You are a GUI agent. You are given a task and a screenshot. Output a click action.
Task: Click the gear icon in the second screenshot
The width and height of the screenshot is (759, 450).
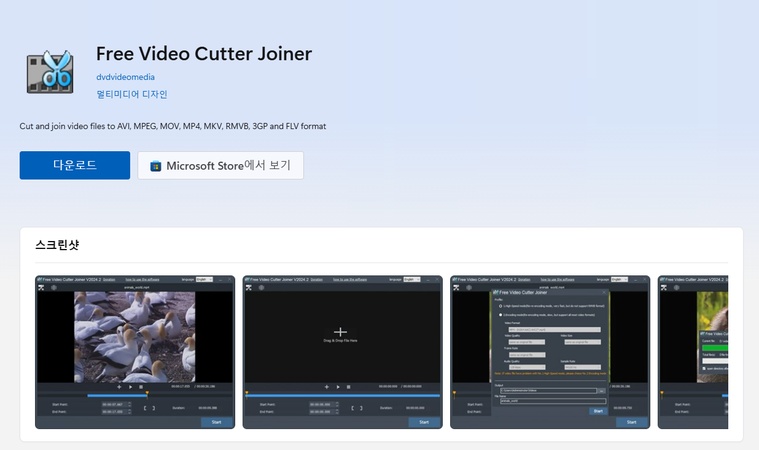pyautogui.click(x=260, y=288)
